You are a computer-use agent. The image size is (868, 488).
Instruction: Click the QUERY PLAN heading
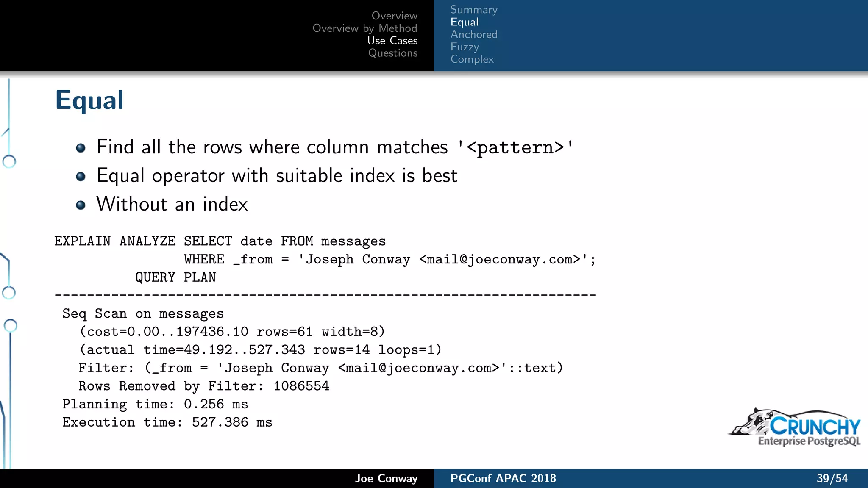[x=175, y=277]
